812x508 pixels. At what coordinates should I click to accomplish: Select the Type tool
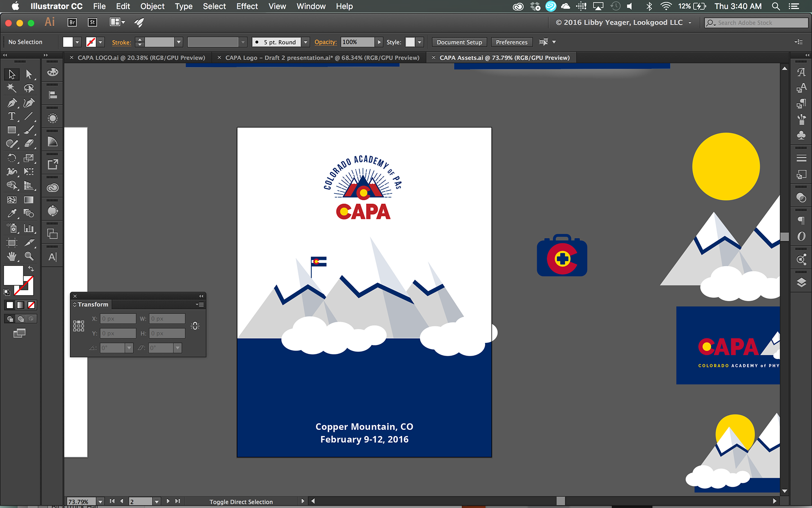pos(11,116)
